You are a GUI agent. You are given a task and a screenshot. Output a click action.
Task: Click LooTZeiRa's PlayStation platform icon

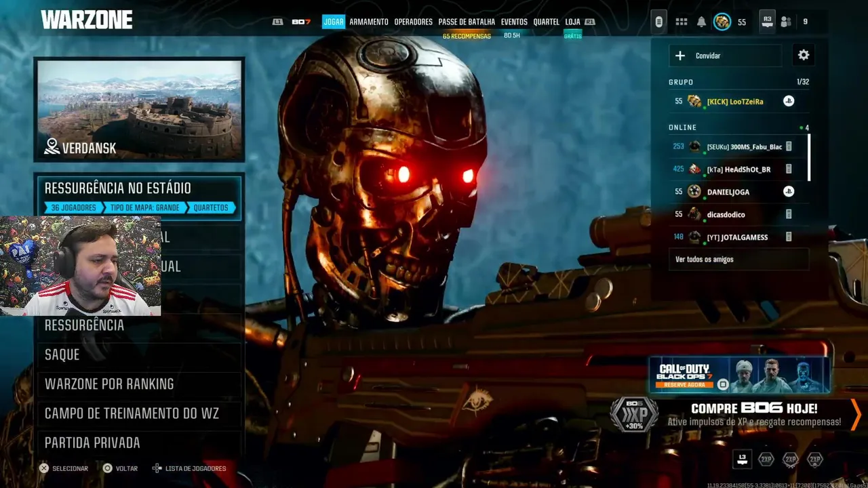coord(789,101)
